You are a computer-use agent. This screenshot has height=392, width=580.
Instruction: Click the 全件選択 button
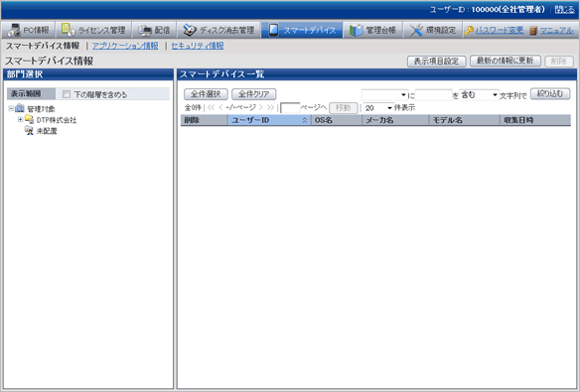tap(206, 94)
